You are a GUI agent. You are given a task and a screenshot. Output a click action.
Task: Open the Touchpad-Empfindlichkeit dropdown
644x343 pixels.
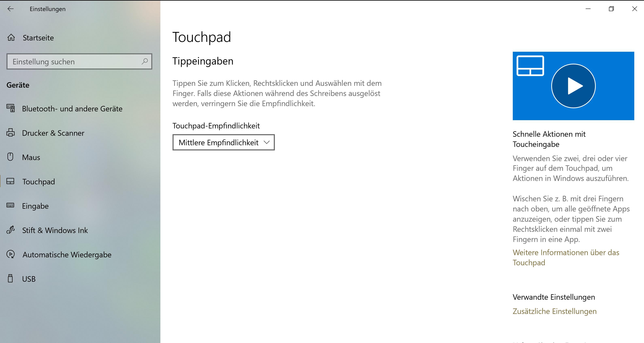[223, 142]
